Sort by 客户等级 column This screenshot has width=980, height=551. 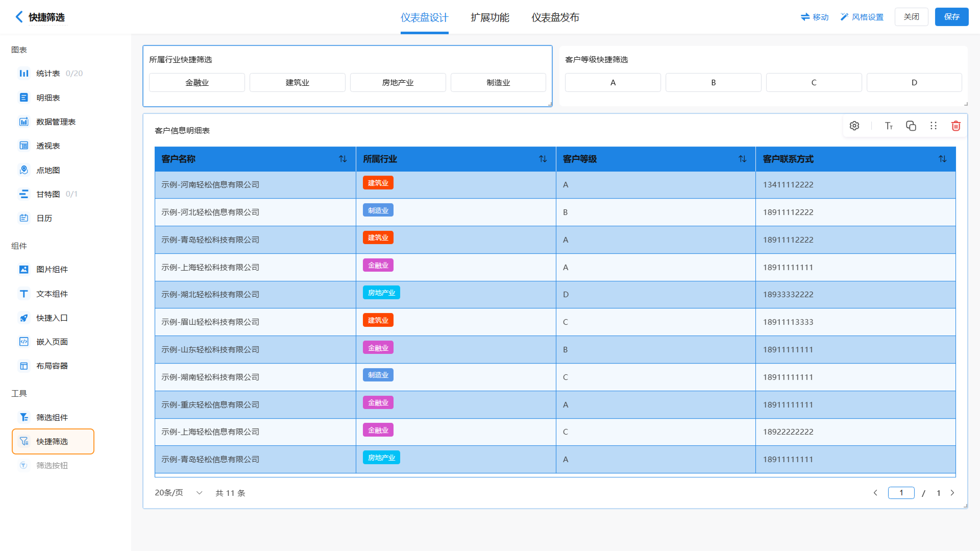(742, 159)
